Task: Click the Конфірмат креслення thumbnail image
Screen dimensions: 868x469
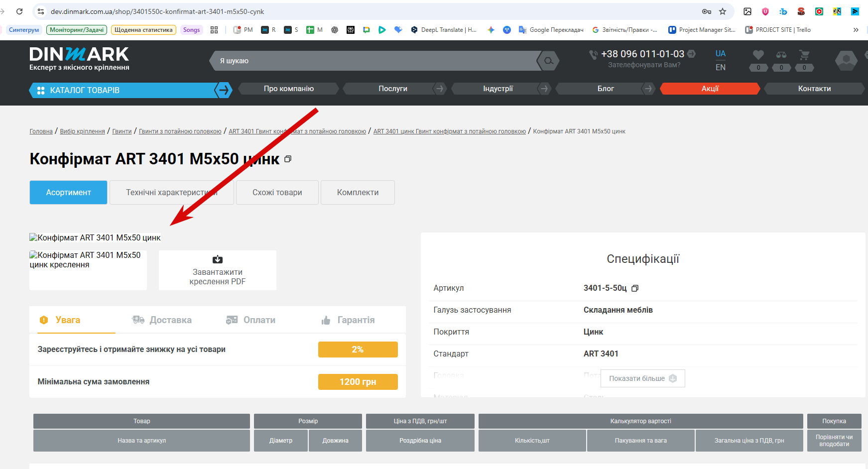Action: coord(88,270)
